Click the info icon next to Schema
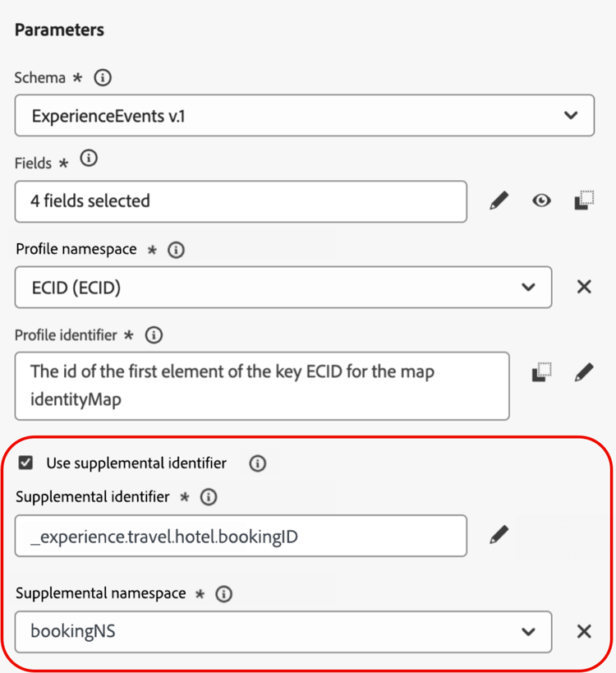This screenshot has width=616, height=673. 103,78
